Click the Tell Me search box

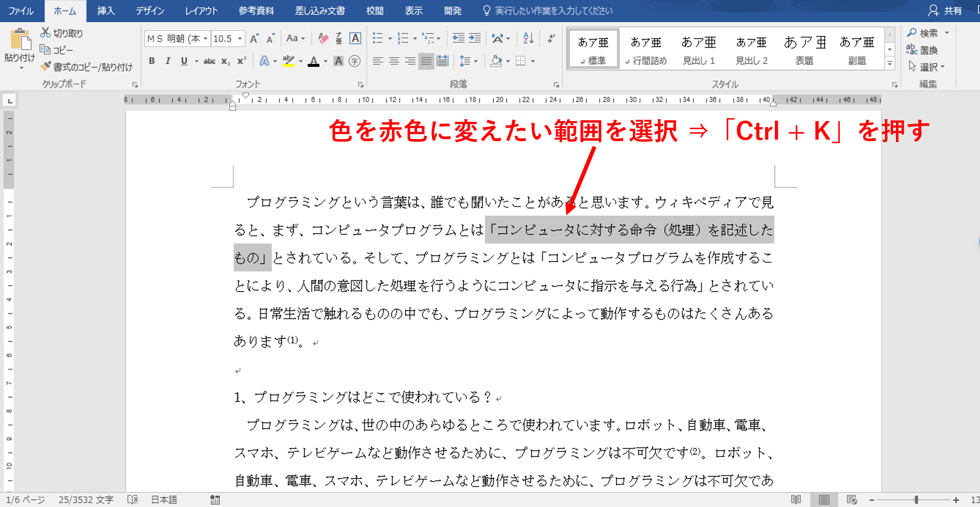point(548,11)
